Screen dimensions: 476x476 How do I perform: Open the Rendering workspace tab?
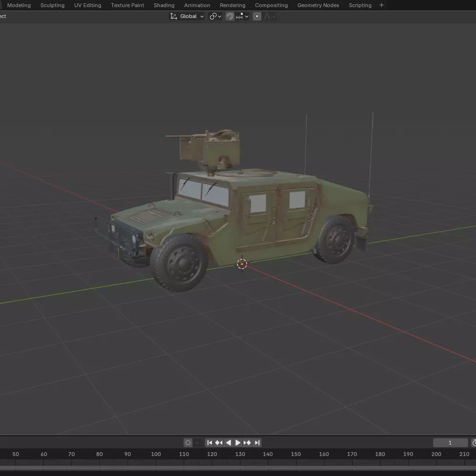pos(233,5)
